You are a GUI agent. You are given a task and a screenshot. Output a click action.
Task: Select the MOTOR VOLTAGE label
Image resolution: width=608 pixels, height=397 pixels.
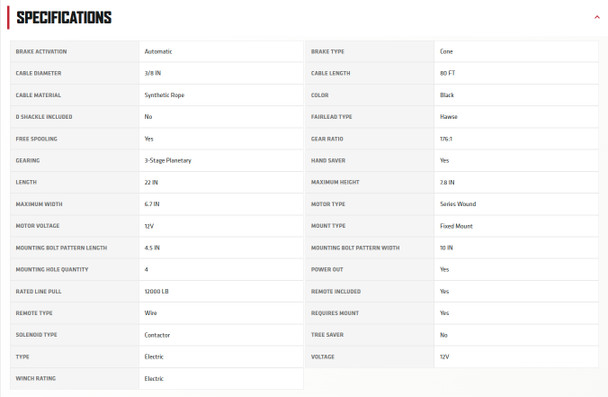click(x=38, y=226)
